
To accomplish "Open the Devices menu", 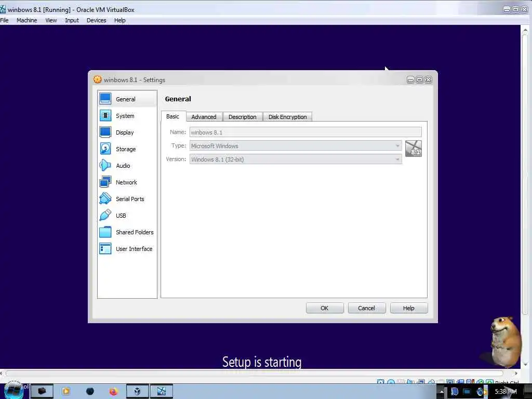I will coord(96,20).
